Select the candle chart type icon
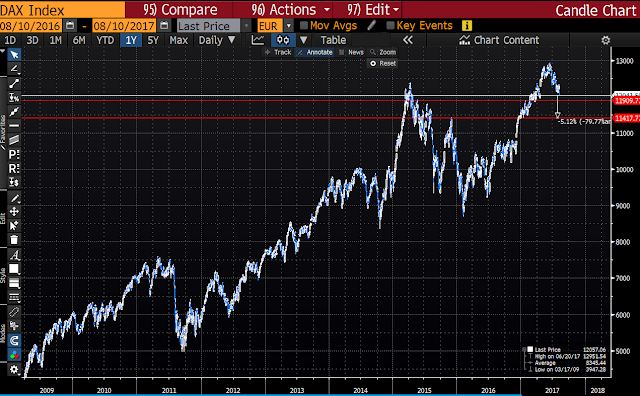This screenshot has height=396, width=640. [x=283, y=40]
